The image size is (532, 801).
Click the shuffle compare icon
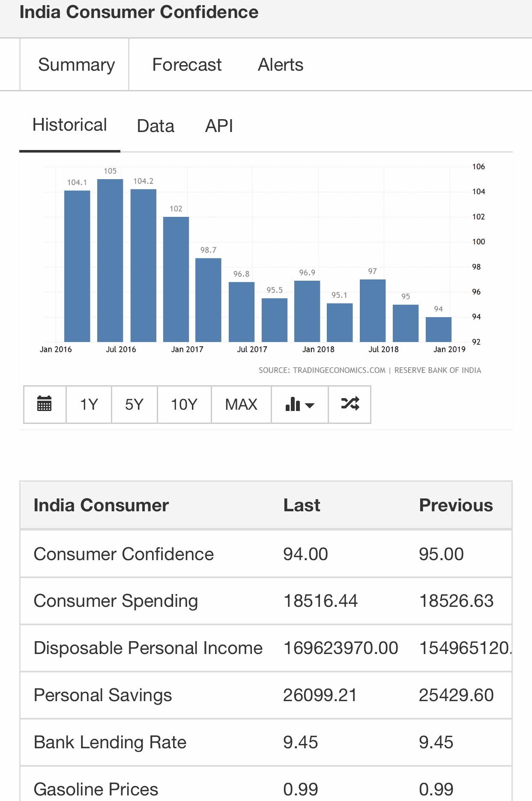tap(350, 404)
